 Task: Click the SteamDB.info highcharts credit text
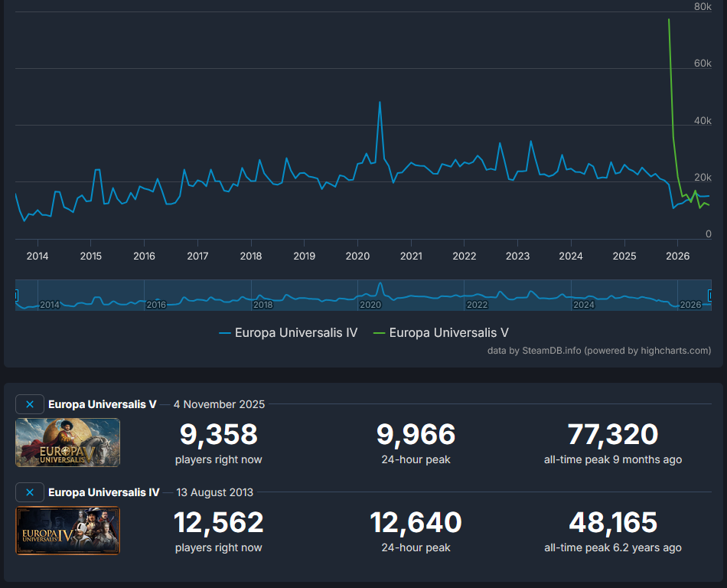[x=599, y=351]
